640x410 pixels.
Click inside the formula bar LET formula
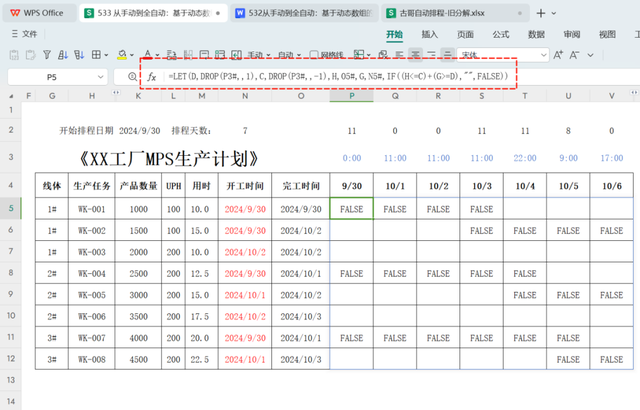pos(338,76)
